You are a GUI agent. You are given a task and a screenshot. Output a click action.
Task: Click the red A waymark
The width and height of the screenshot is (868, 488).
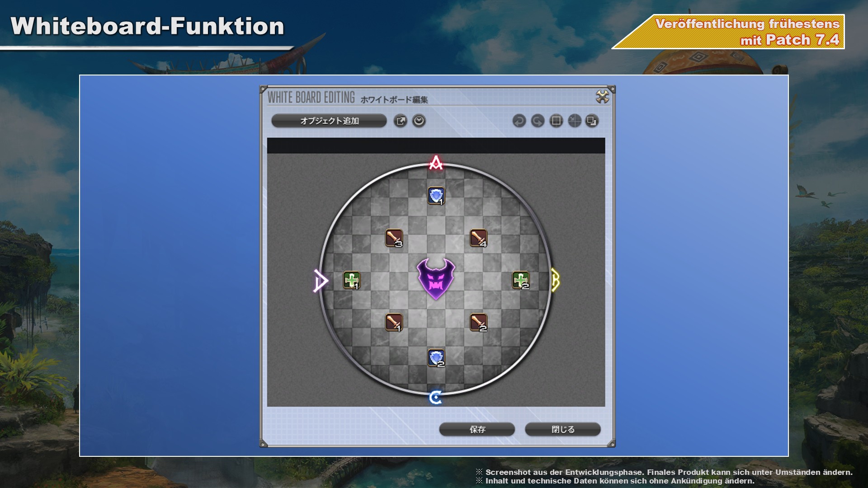click(436, 163)
